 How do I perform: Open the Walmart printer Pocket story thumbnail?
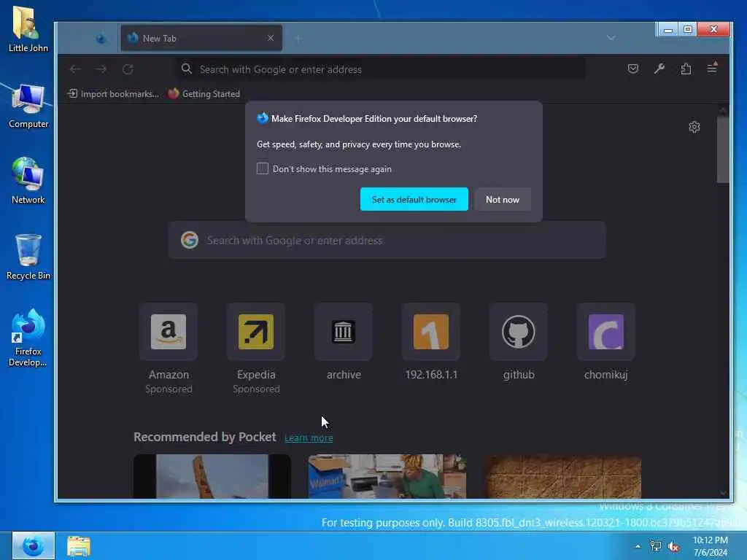pos(387,476)
